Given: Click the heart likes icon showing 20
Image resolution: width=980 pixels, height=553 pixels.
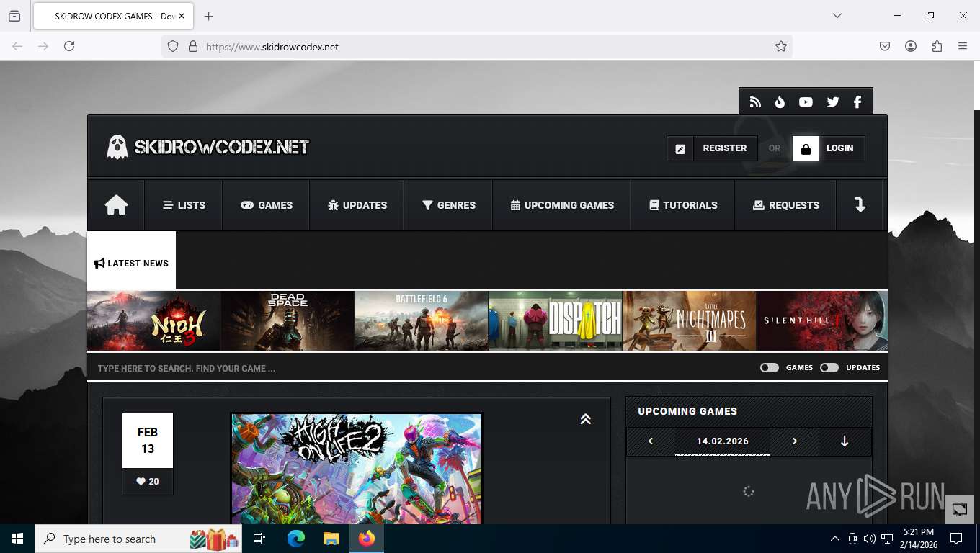Looking at the screenshot, I should click(141, 482).
